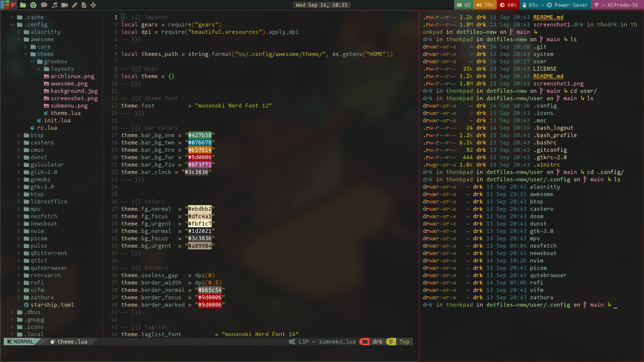Expand the .cache folder in tree

point(12,17)
